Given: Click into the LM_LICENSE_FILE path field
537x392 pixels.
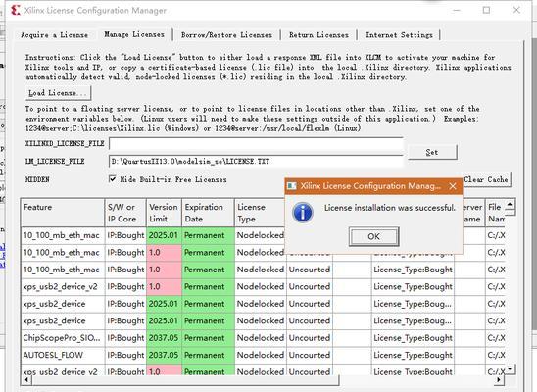Looking at the screenshot, I should (x=256, y=161).
